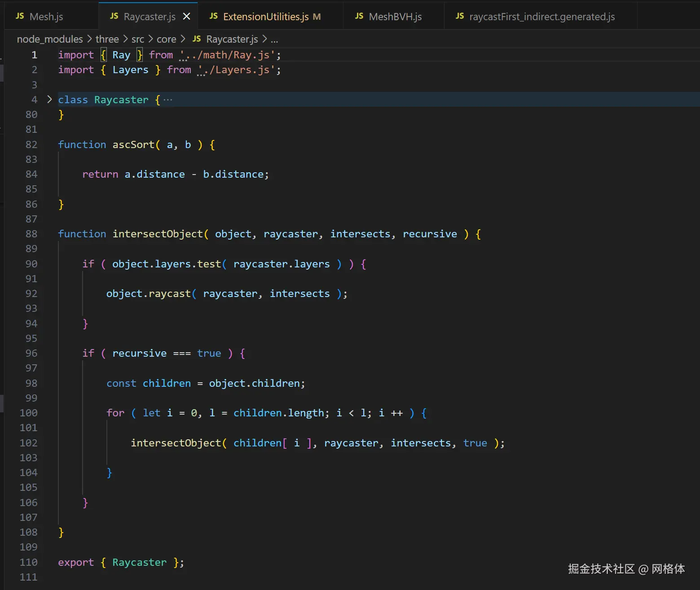Follow the '../math/Ray.js' import path

(227, 55)
